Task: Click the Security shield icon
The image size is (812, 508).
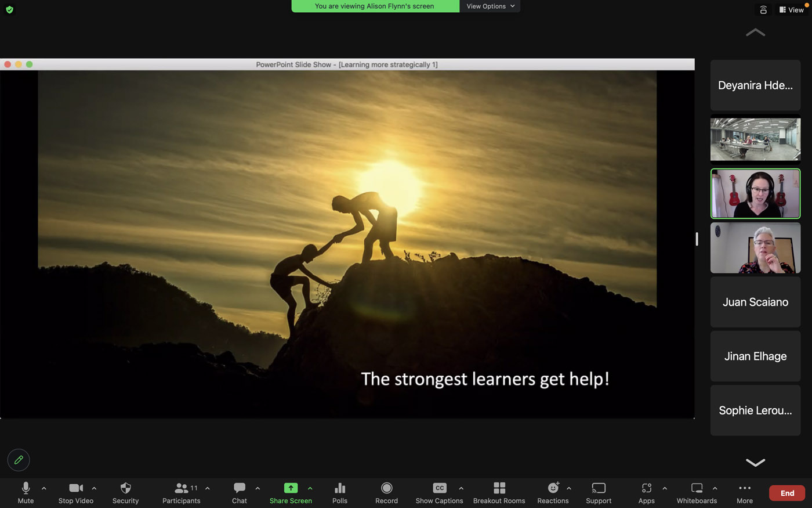Action: 125,492
